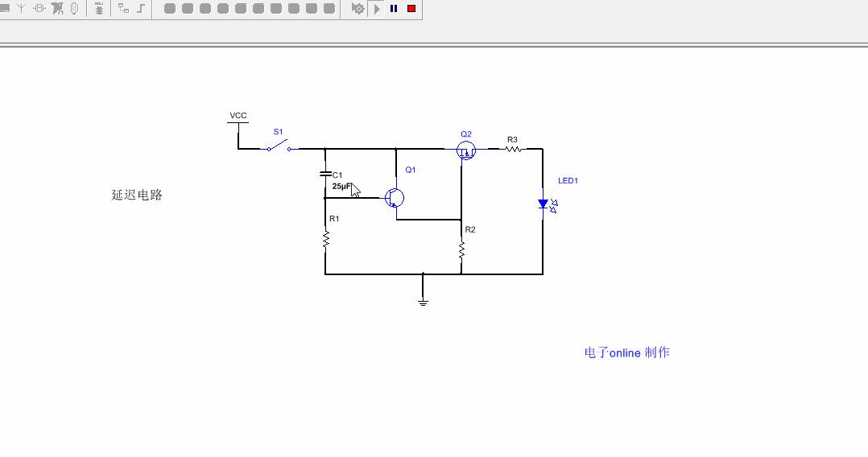Select the LED1 diode symbol

[x=544, y=204]
